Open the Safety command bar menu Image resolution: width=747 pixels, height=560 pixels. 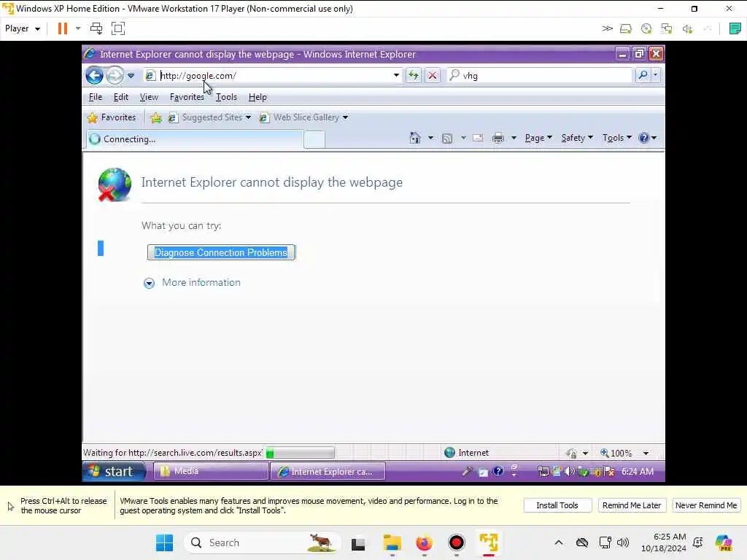tap(576, 138)
